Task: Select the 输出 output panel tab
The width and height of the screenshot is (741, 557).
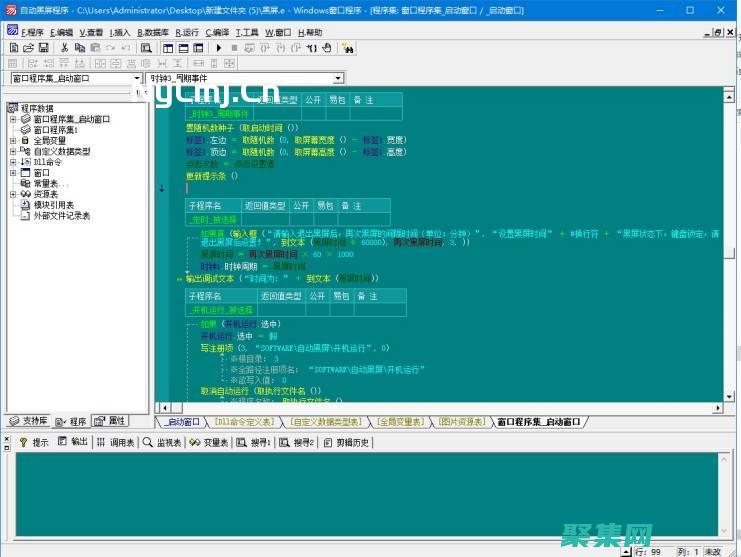Action: point(73,442)
